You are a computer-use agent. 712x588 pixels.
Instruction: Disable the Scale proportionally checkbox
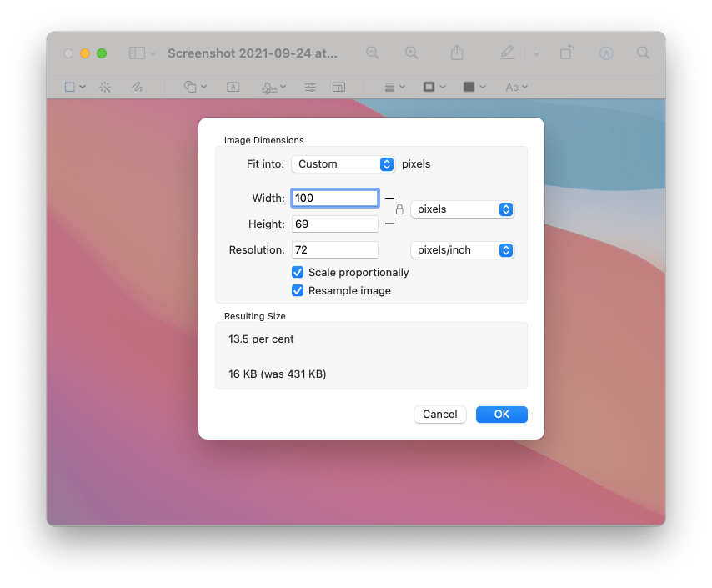(x=298, y=272)
